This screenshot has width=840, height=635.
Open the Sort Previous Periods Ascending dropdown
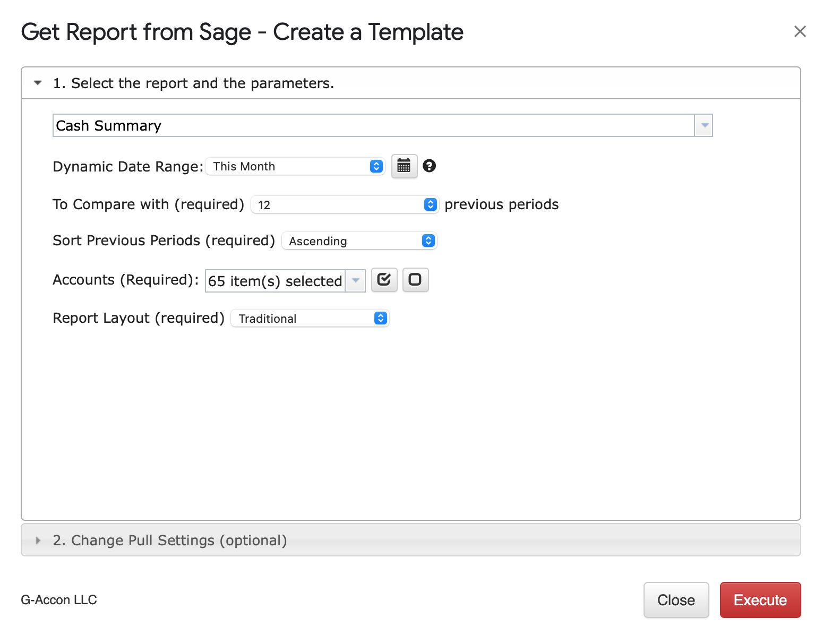(359, 241)
